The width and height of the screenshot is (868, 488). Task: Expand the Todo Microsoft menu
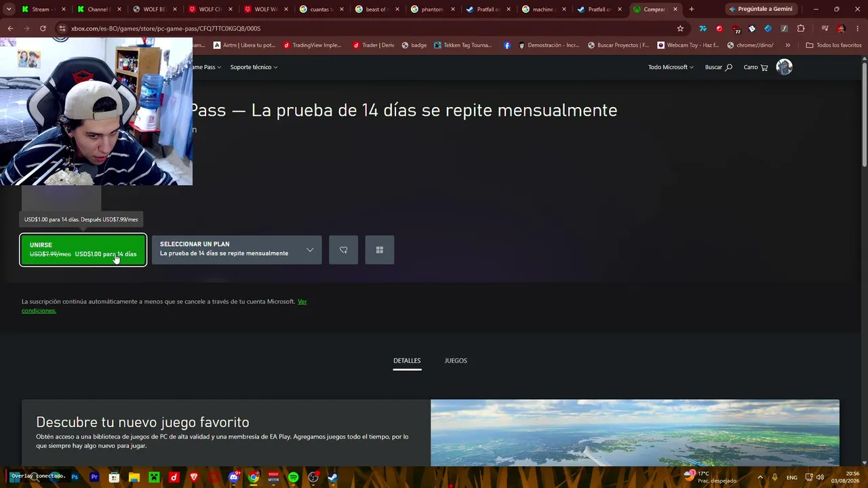pos(671,67)
